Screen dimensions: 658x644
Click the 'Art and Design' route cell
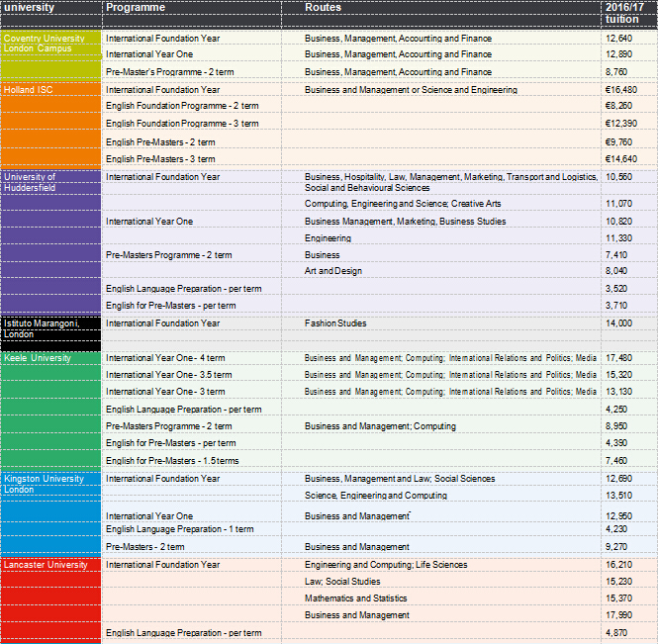pos(333,271)
